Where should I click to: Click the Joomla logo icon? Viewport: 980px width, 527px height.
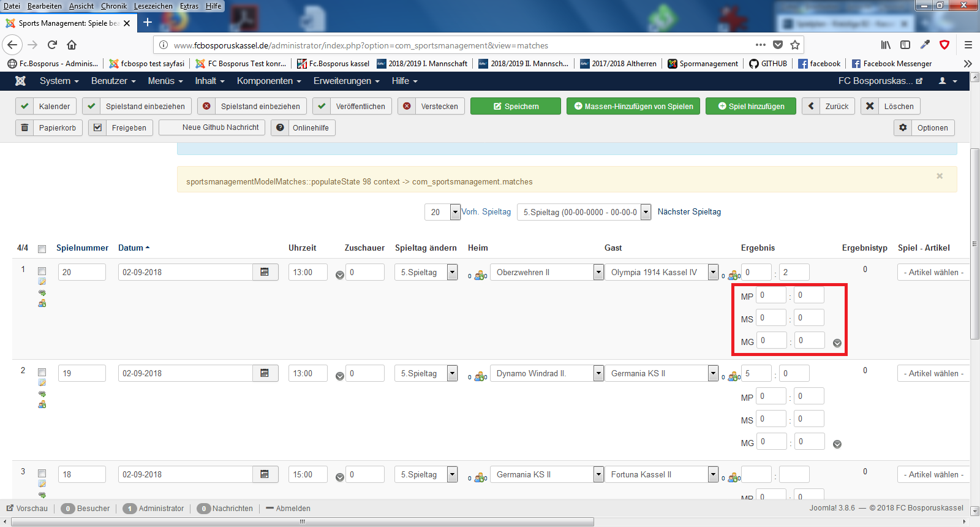[20, 81]
